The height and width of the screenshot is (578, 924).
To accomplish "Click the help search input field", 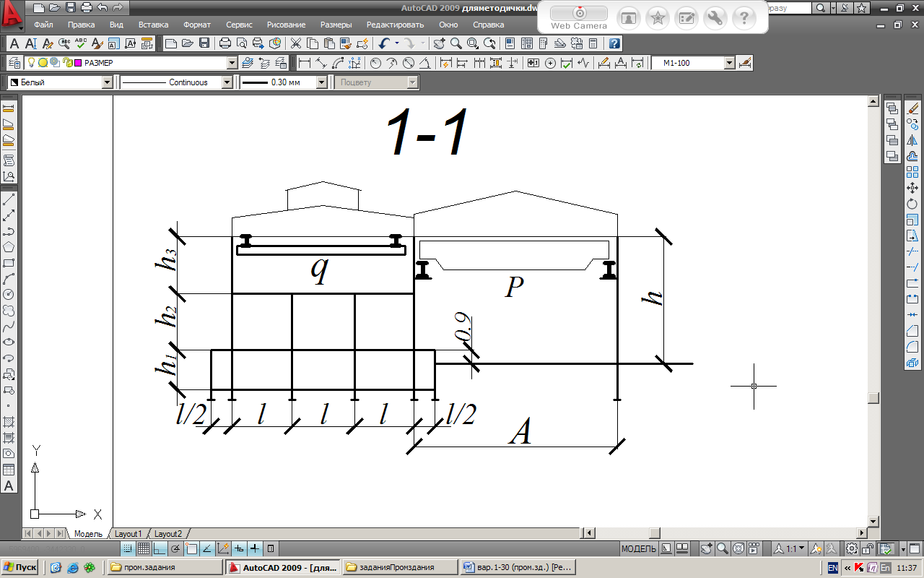I will (788, 8).
